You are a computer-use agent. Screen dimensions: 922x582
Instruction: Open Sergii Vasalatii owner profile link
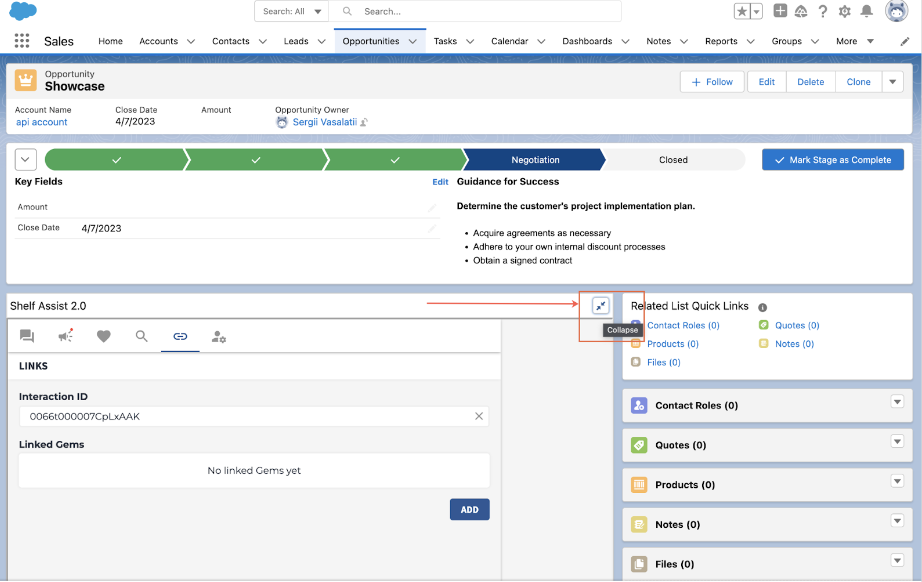tap(325, 122)
